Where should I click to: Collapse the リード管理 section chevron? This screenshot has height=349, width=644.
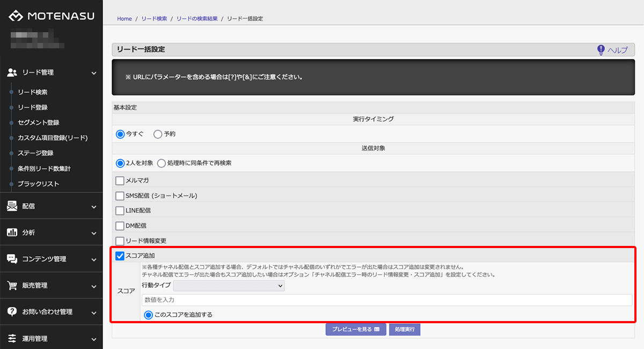(x=94, y=73)
